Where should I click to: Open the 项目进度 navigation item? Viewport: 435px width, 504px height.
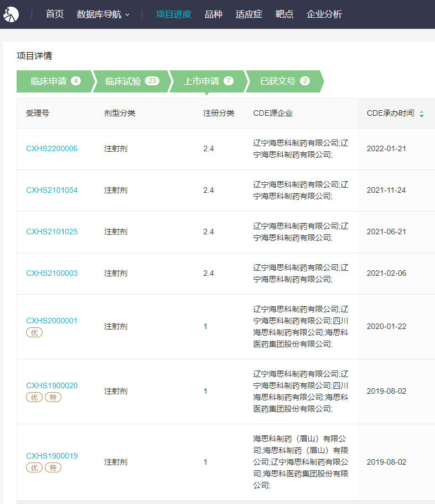[x=173, y=14]
